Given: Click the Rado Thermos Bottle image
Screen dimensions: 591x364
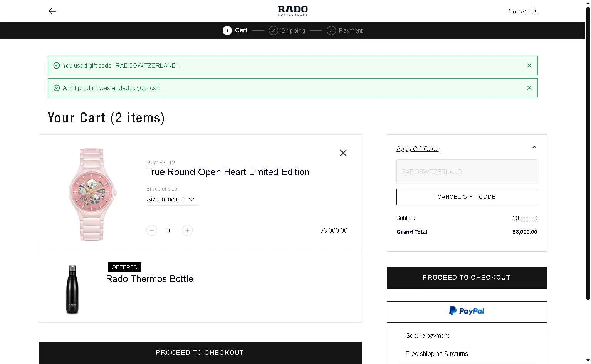Looking at the screenshot, I should pyautogui.click(x=72, y=289).
